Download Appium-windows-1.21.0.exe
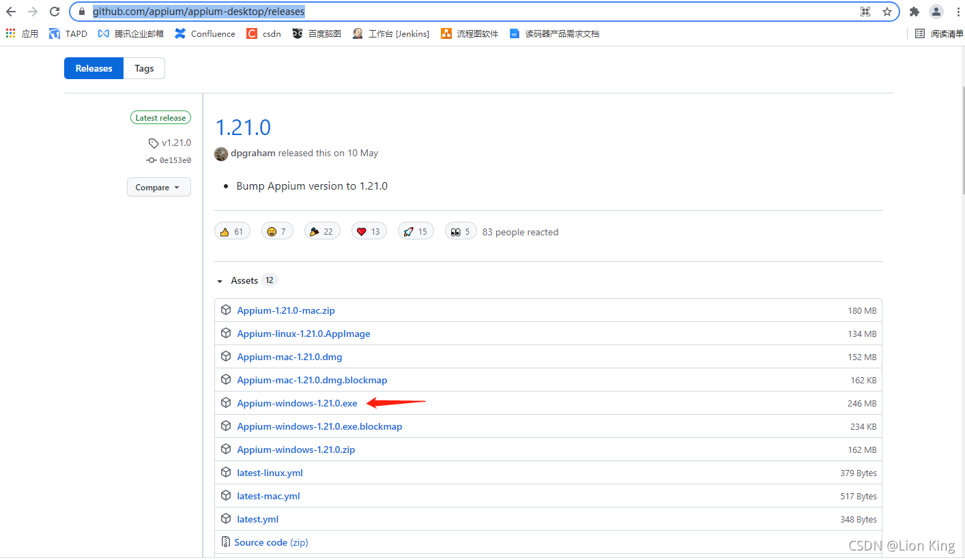 coord(297,403)
